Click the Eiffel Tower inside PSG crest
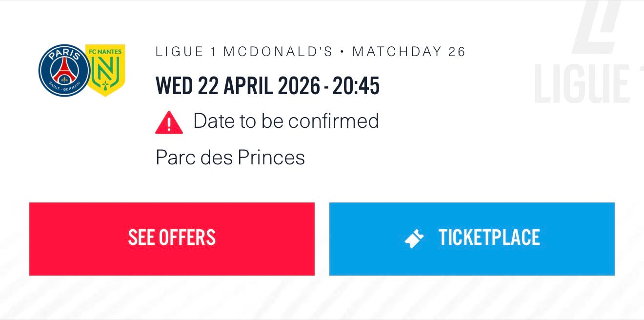This screenshot has height=320, width=644. coord(64,69)
